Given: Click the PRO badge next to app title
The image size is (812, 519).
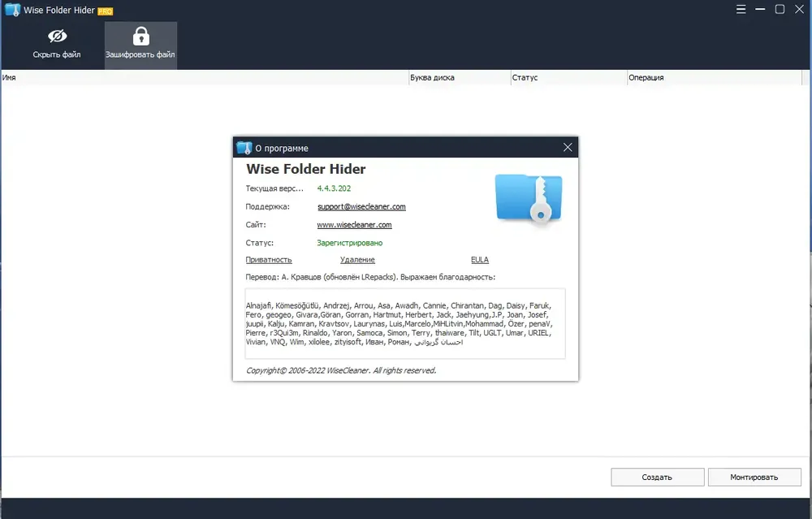Looking at the screenshot, I should pyautogui.click(x=105, y=11).
